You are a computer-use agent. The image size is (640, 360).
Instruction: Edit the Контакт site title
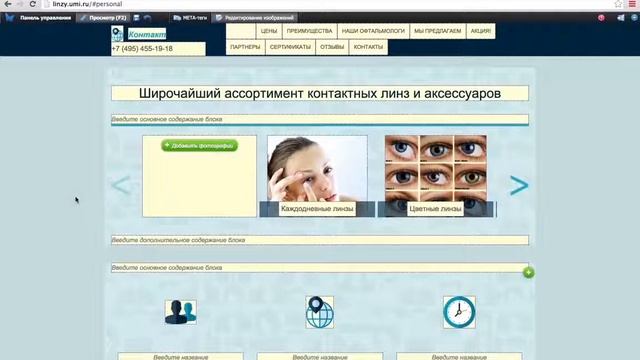pyautogui.click(x=147, y=34)
